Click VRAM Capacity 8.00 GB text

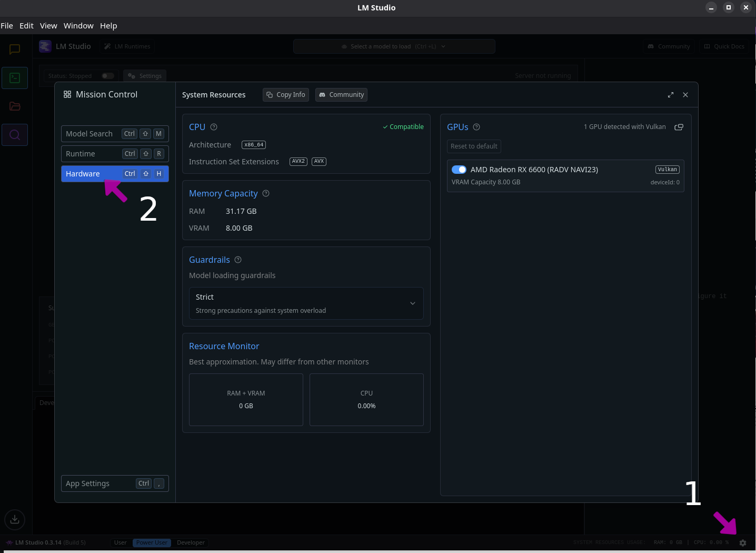click(486, 182)
